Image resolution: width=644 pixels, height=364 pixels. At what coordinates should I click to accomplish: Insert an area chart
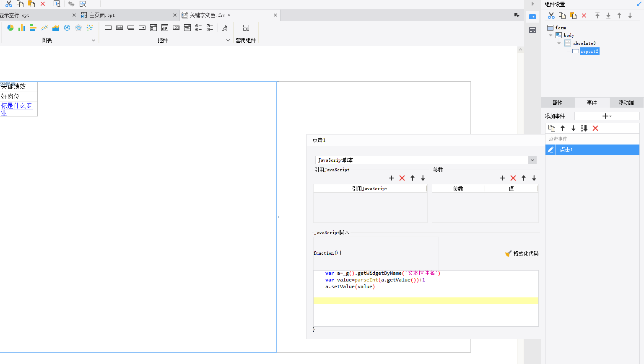point(56,28)
